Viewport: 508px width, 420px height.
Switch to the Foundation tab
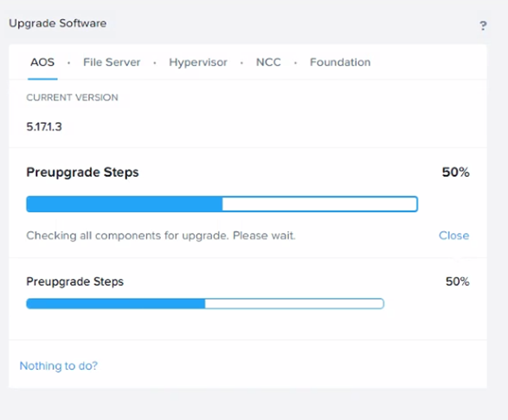pos(340,61)
